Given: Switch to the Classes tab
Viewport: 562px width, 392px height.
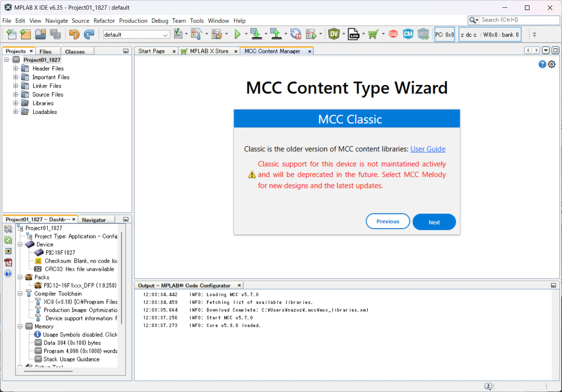Looking at the screenshot, I should click(x=75, y=51).
